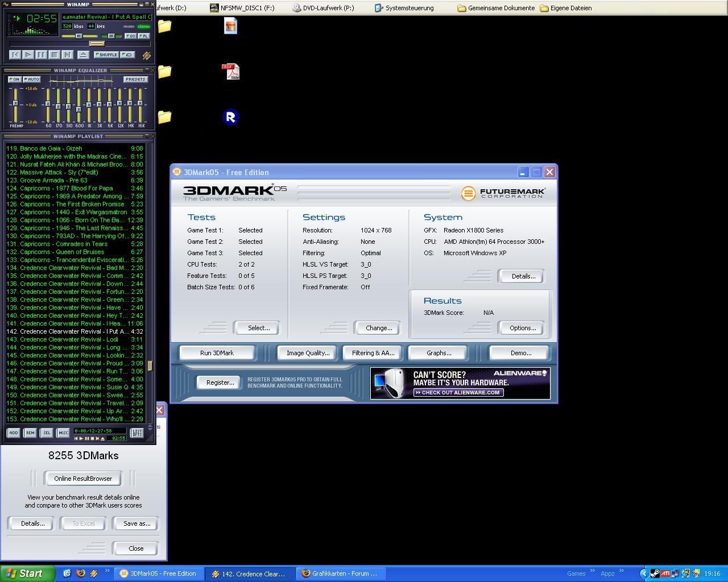Select track 119 Banco de Gaia - Gizeh
Screen dimensions: 728x582
(x=75, y=148)
